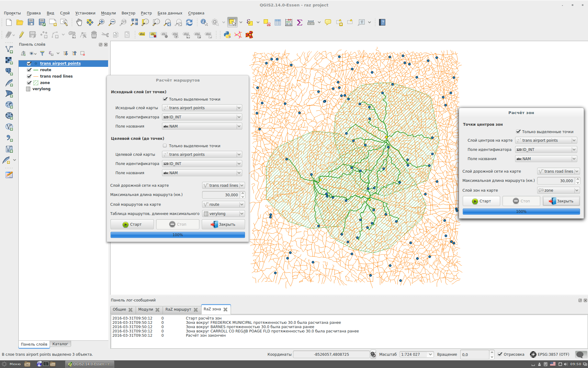Open the Масштаб scale dropdown
Image resolution: width=588 pixels, height=368 pixels.
(430, 355)
